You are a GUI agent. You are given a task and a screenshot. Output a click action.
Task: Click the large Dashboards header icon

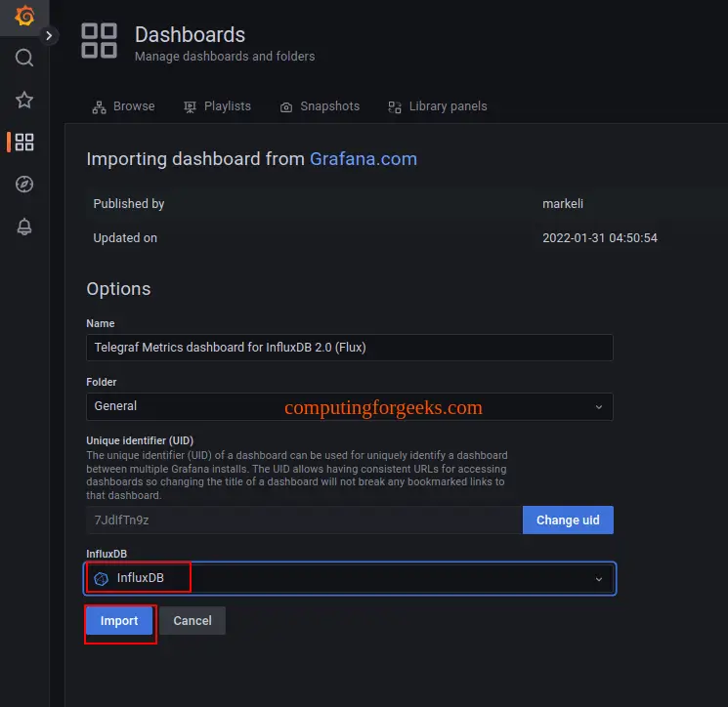[x=99, y=41]
